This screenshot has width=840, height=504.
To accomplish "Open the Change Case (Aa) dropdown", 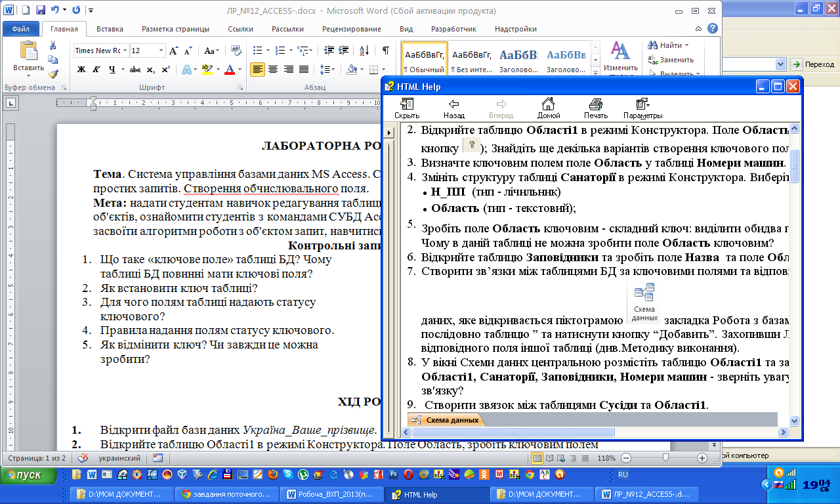I will pos(211,51).
